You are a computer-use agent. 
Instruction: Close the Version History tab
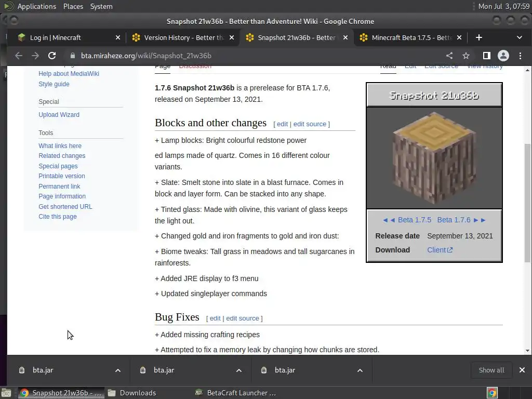pyautogui.click(x=231, y=37)
